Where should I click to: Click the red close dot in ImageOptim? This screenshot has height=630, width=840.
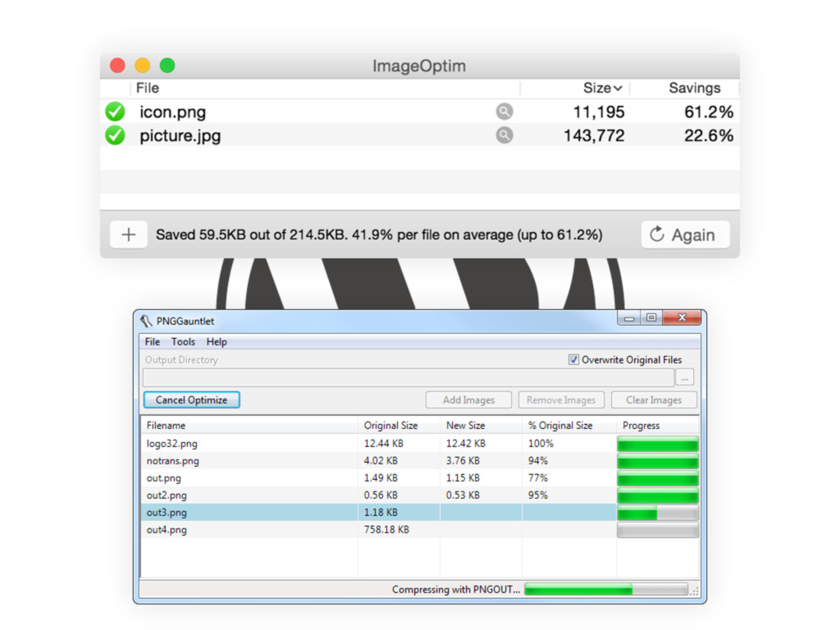(117, 66)
